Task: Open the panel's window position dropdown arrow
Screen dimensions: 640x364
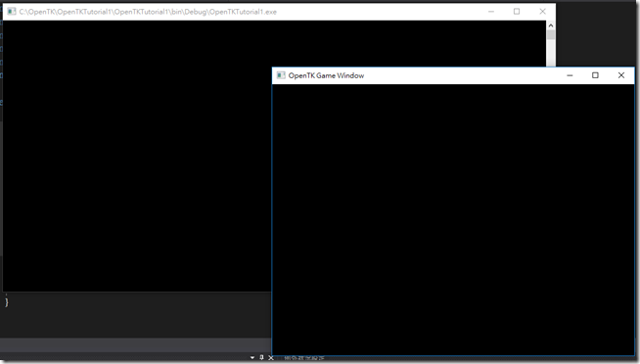Action: tap(252, 358)
